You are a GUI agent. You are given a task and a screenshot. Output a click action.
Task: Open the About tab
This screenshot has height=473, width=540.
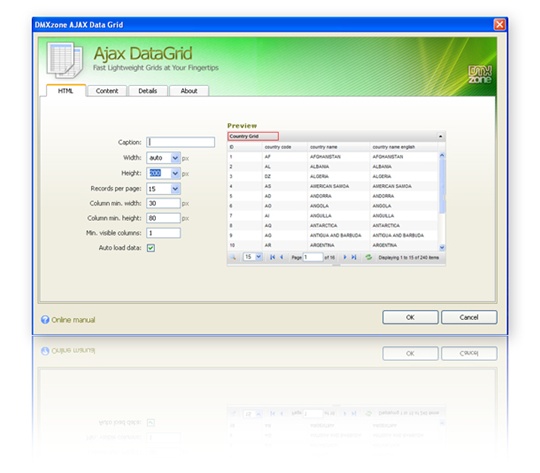(189, 91)
